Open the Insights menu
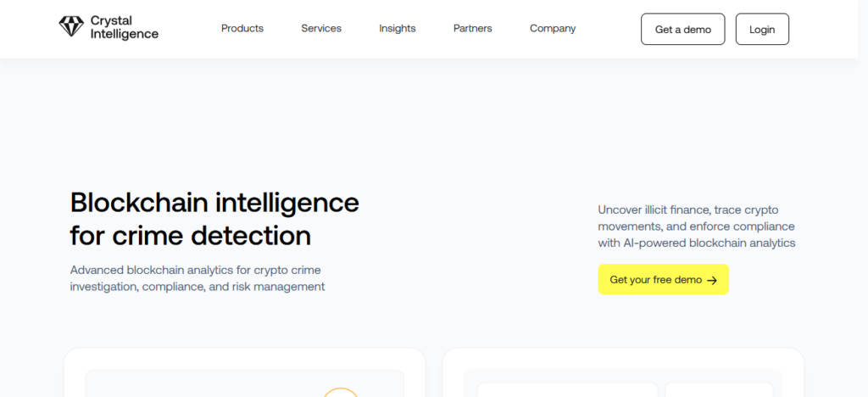The image size is (868, 397). coord(398,28)
